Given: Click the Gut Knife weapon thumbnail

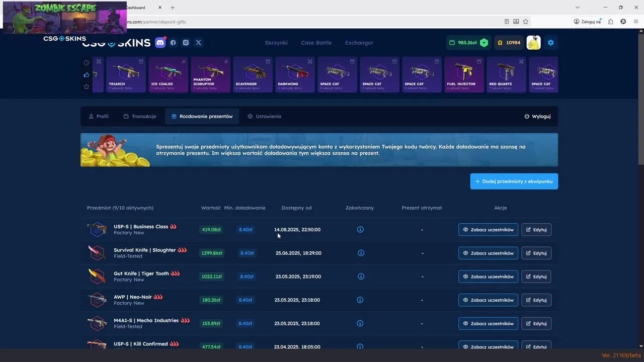Looking at the screenshot, I should [97, 276].
